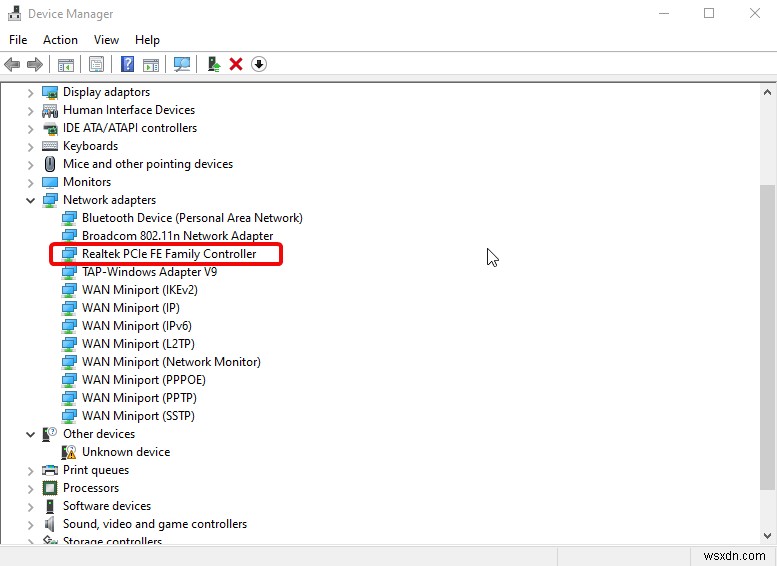Image resolution: width=777 pixels, height=566 pixels.
Task: Expand the Monitors node
Action: tap(30, 183)
